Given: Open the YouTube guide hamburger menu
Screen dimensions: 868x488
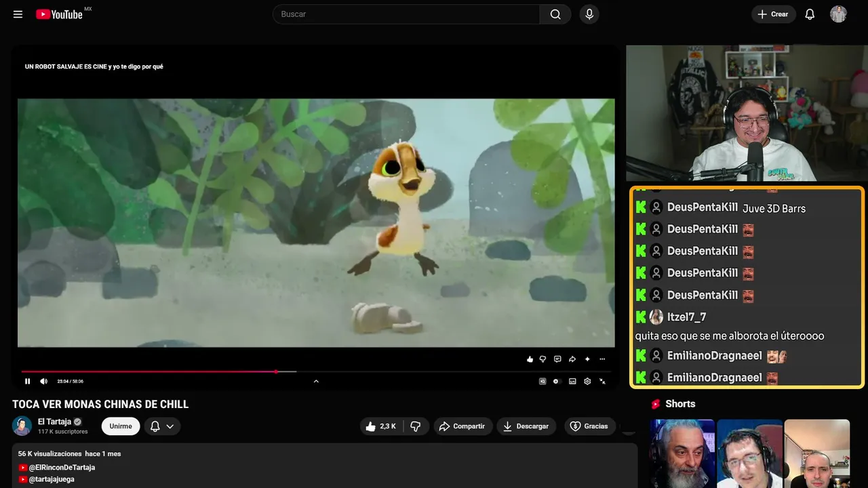Looking at the screenshot, I should coord(18,14).
